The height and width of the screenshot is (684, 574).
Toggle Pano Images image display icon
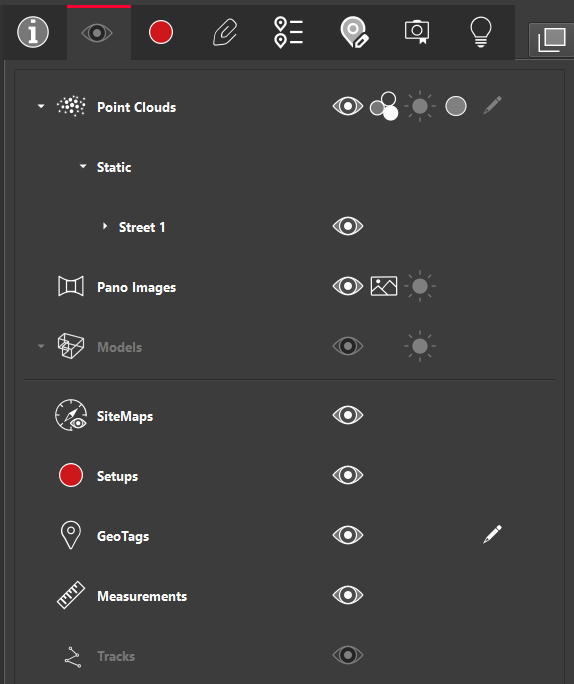coord(384,286)
